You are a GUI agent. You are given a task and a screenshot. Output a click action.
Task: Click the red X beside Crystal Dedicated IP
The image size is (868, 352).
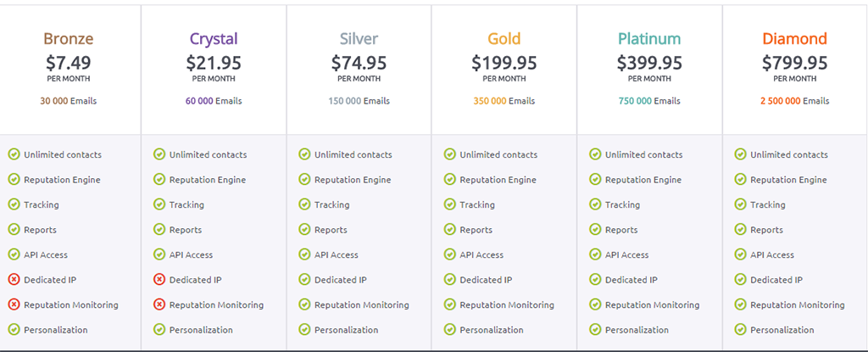point(159,280)
